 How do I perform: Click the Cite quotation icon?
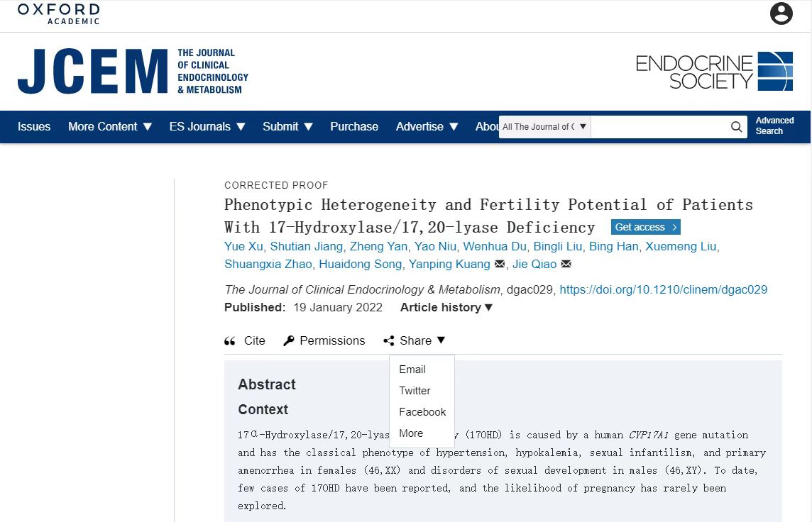[229, 341]
